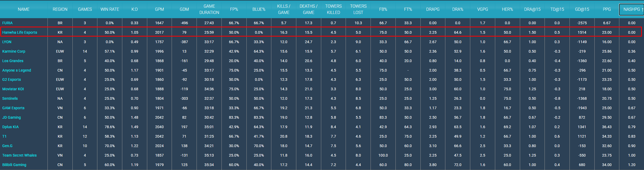Screen dimensions: 644x170
Task: Sort by FB% column header
Action: (383, 9)
